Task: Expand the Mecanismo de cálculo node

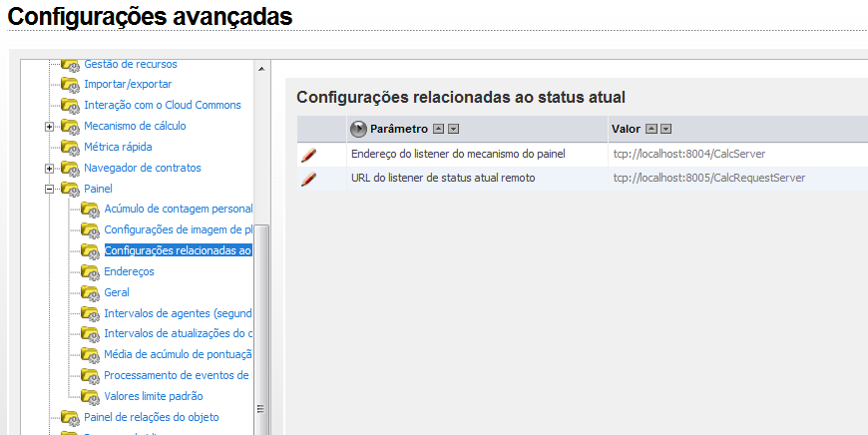Action: (x=49, y=127)
